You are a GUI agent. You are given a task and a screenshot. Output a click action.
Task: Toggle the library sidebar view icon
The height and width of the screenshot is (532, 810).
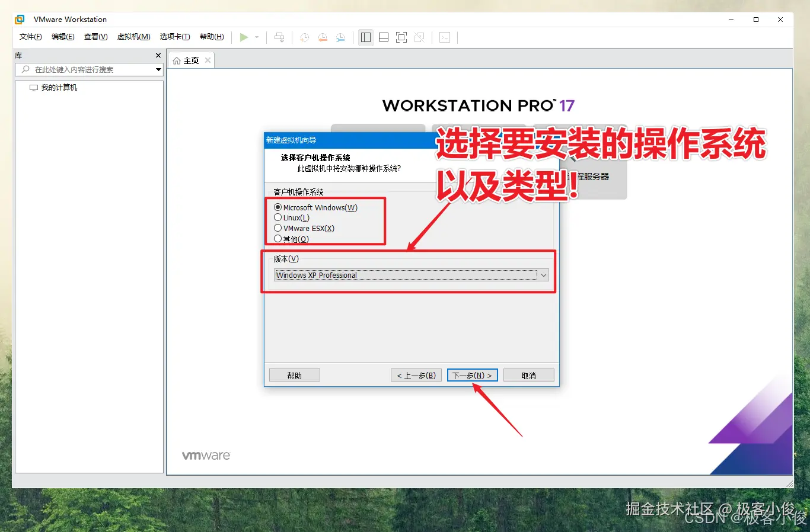pyautogui.click(x=366, y=37)
